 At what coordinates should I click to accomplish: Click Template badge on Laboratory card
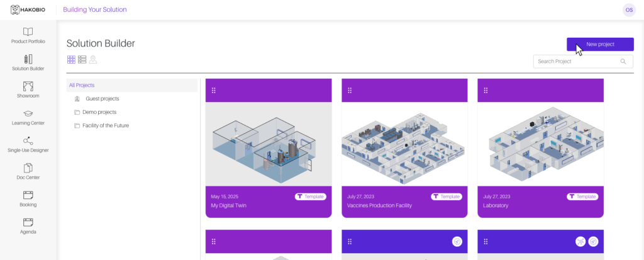(582, 196)
